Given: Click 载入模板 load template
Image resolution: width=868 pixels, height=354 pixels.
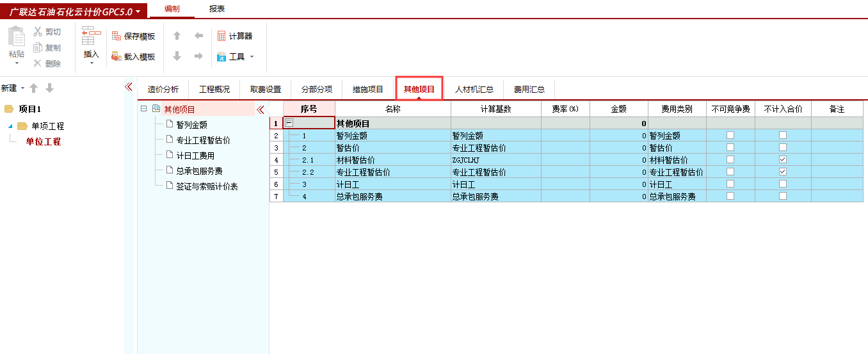Looking at the screenshot, I should point(133,56).
